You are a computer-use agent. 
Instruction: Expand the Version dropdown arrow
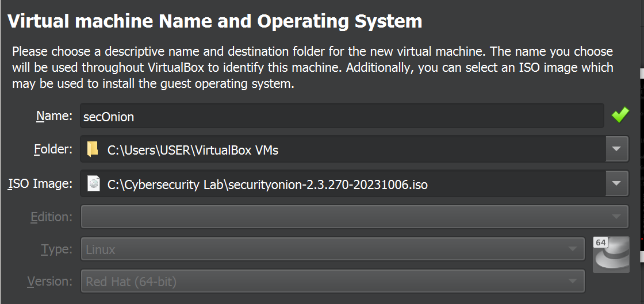572,282
